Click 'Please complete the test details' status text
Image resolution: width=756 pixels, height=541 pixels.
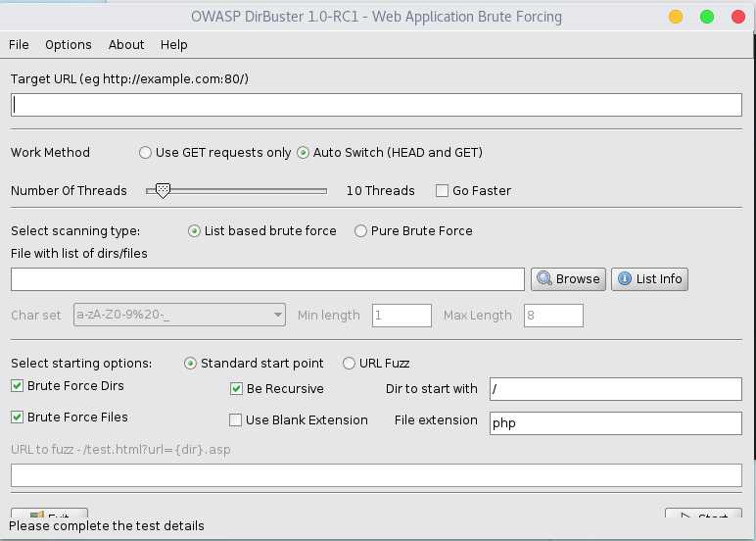point(107,525)
